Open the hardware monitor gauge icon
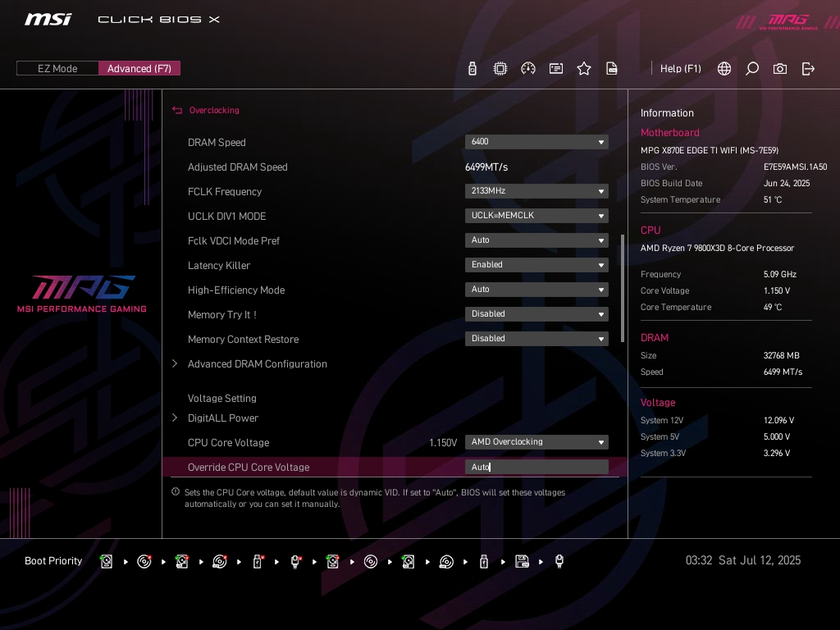 pos(528,69)
